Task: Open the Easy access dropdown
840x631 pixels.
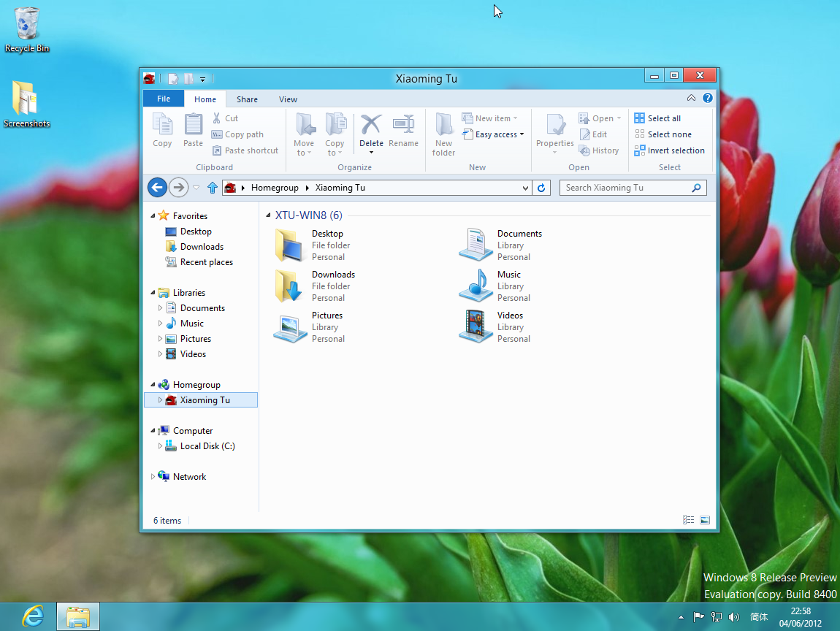Action: 493,134
